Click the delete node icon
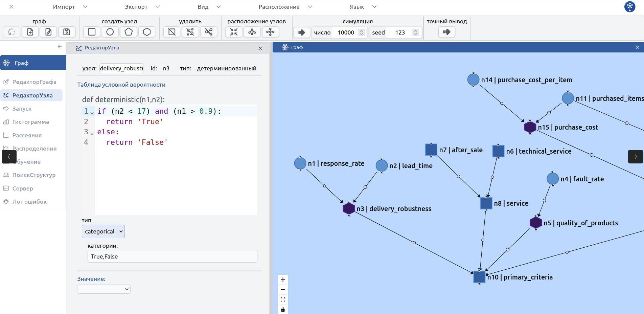644x314 pixels. click(172, 32)
